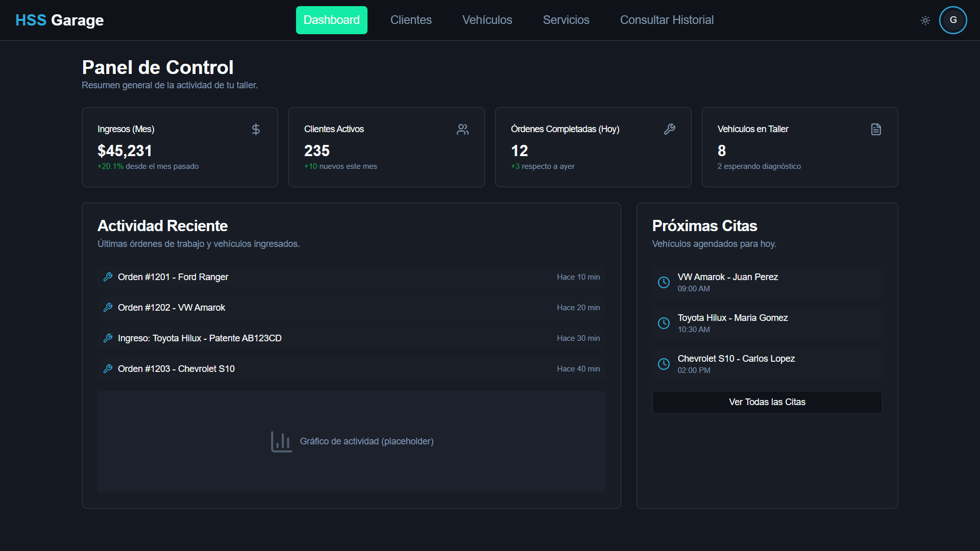Click wrench icon next to Orden #1201
The image size is (980, 551).
pyautogui.click(x=108, y=277)
